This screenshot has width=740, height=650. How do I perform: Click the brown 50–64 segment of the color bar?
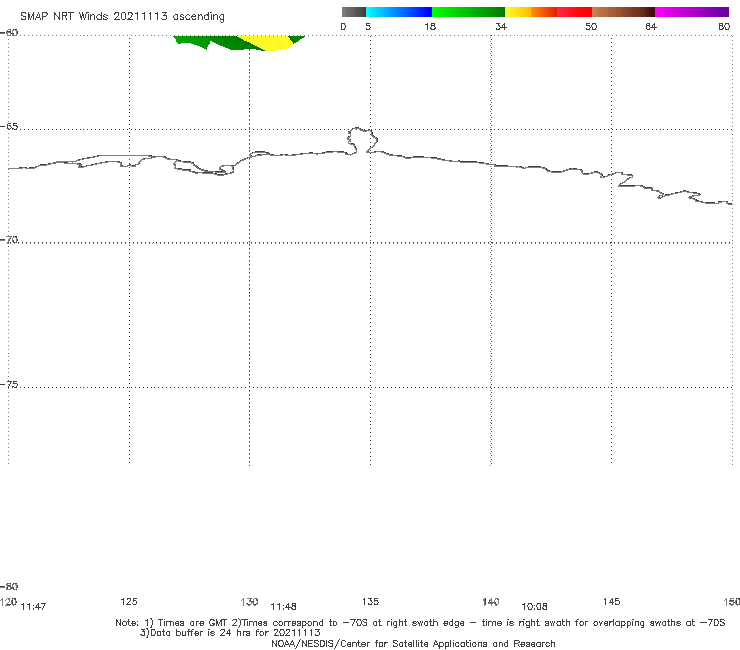[x=623, y=12]
